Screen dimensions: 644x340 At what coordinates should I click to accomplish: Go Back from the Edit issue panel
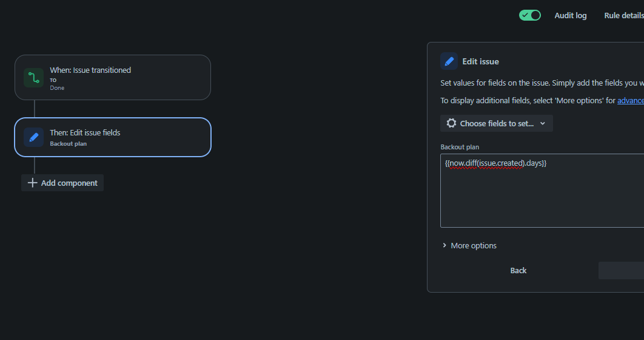click(518, 271)
